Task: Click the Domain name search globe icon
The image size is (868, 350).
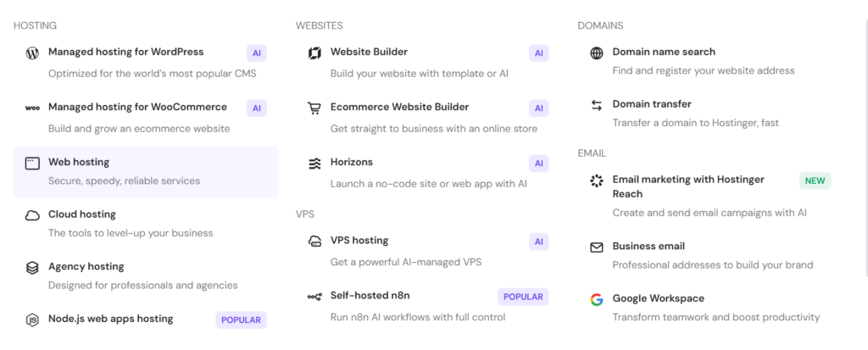Action: [596, 53]
